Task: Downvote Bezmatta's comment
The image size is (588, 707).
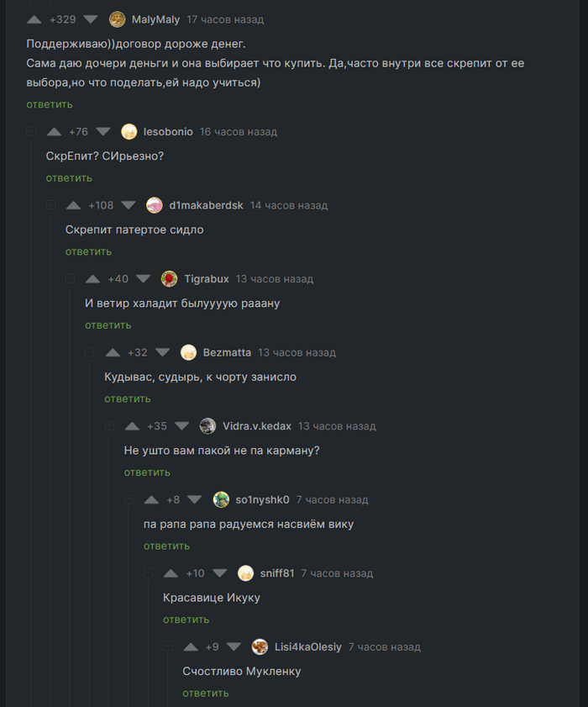Action: (x=163, y=352)
